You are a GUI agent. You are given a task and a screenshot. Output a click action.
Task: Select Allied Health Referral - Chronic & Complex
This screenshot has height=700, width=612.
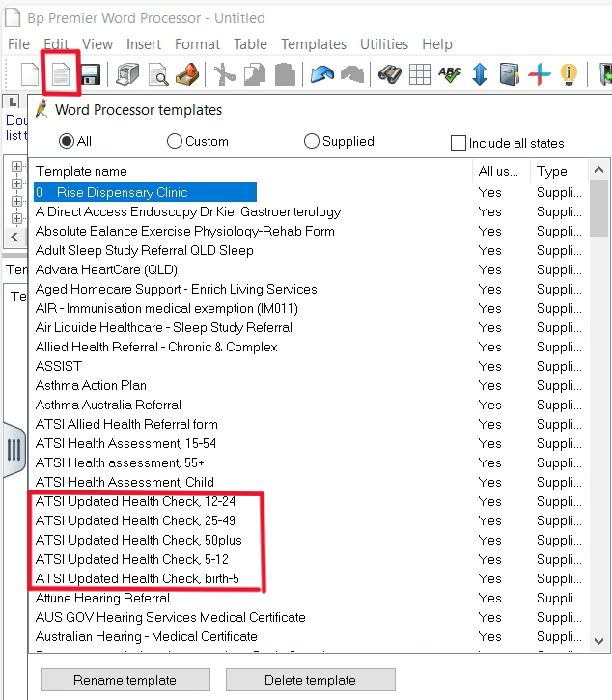[156, 347]
